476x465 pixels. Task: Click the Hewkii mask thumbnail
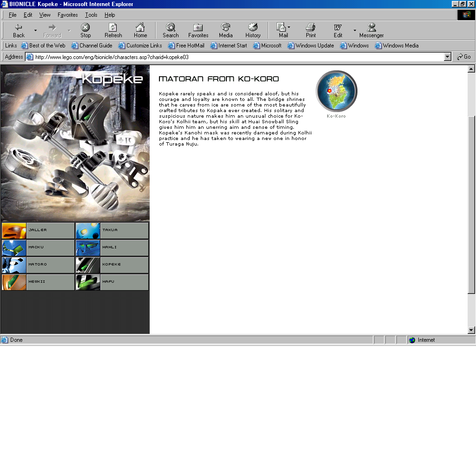click(14, 282)
